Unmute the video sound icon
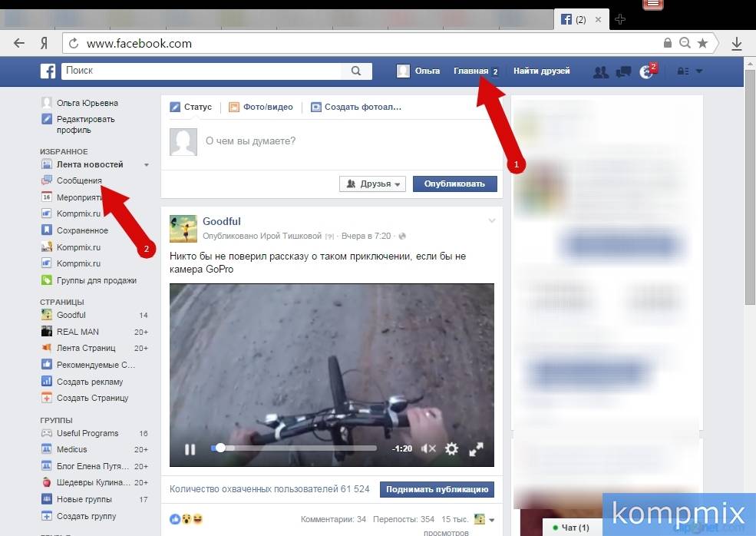The height and width of the screenshot is (536, 756). 428,448
